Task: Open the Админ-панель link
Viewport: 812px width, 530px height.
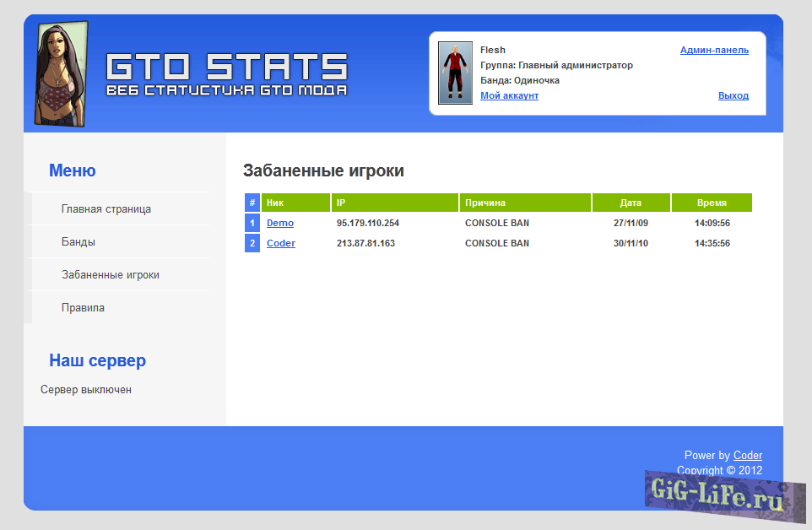Action: (x=714, y=50)
